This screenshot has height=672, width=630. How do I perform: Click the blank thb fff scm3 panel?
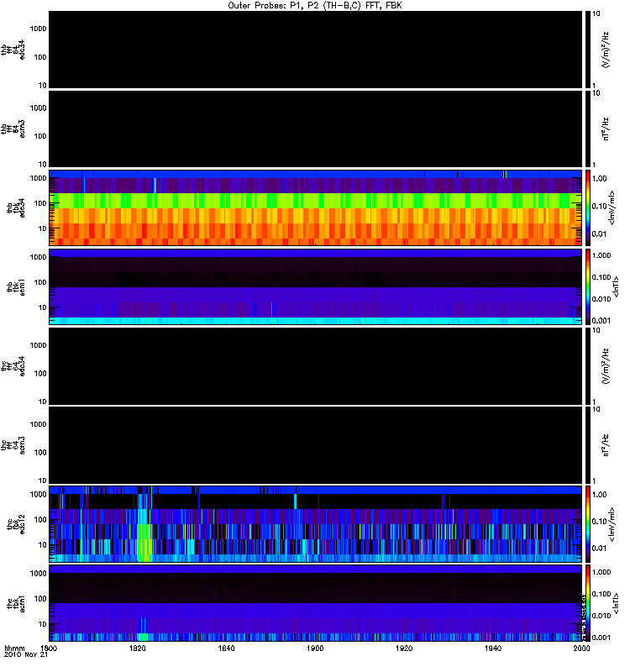(x=315, y=128)
